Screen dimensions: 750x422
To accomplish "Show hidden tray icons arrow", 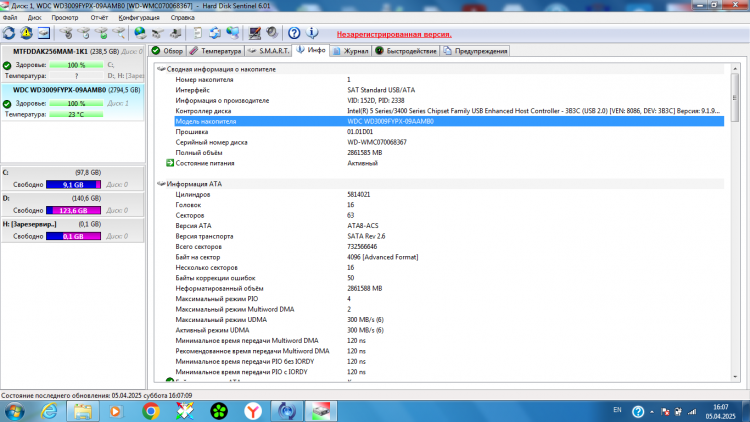I will [x=651, y=412].
